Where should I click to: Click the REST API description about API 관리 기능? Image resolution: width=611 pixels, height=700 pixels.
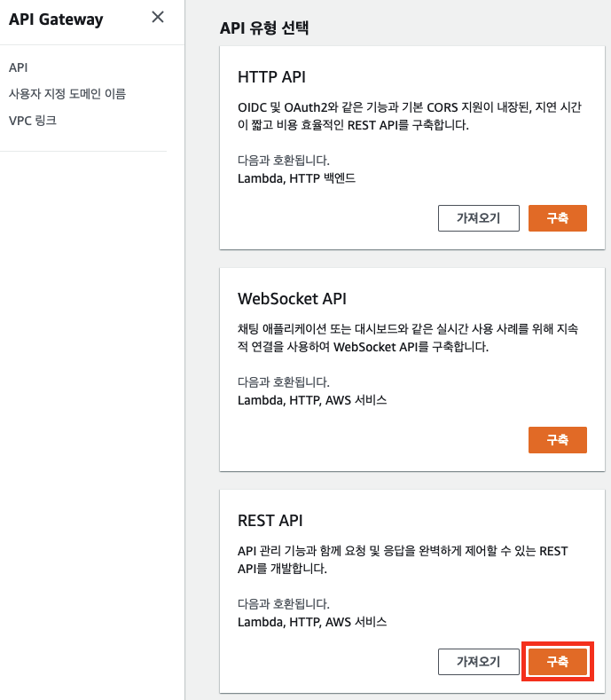coord(403,560)
